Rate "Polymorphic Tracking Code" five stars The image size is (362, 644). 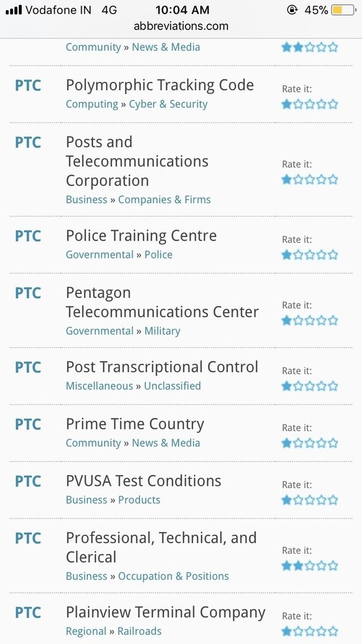click(333, 103)
